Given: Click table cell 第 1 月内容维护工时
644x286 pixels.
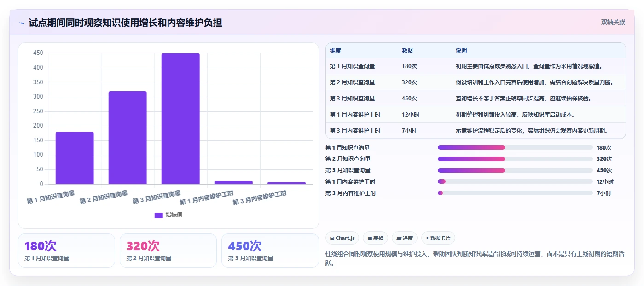Looking at the screenshot, I should coord(355,115).
